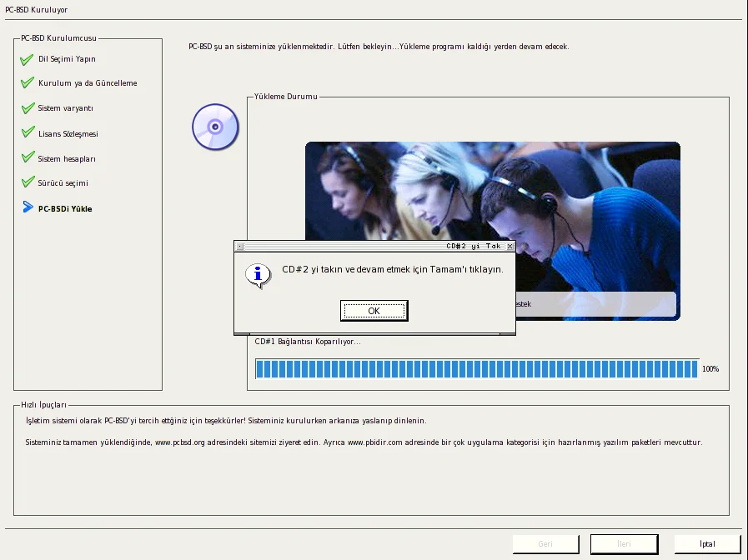This screenshot has height=560, width=748.
Task: Click the PC-BSD Kurulumcusu group label
Action: pos(58,38)
